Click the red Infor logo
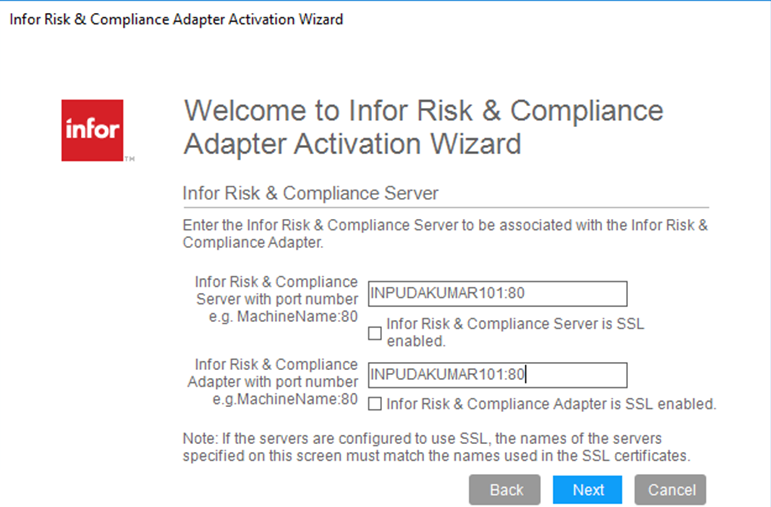This screenshot has height=507, width=771. coord(92,130)
